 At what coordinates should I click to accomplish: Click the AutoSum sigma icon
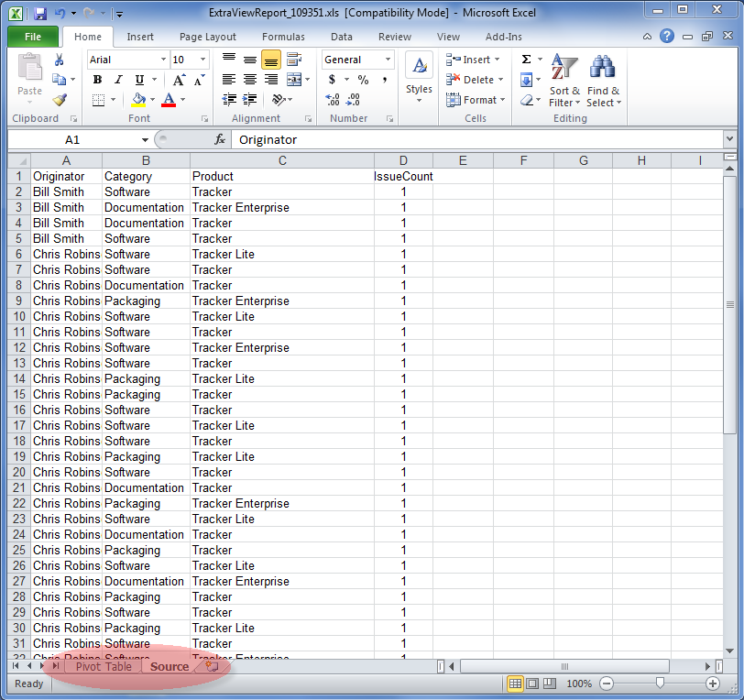point(526,60)
